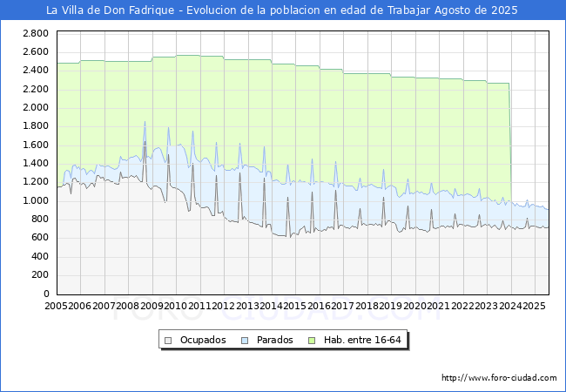Click the 2005 x-axis year label
This screenshot has width=566, height=392.
tap(56, 306)
